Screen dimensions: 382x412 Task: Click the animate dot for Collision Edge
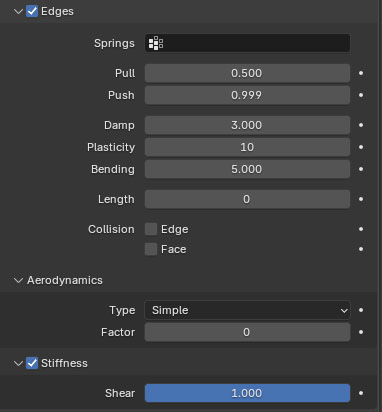[x=361, y=229]
